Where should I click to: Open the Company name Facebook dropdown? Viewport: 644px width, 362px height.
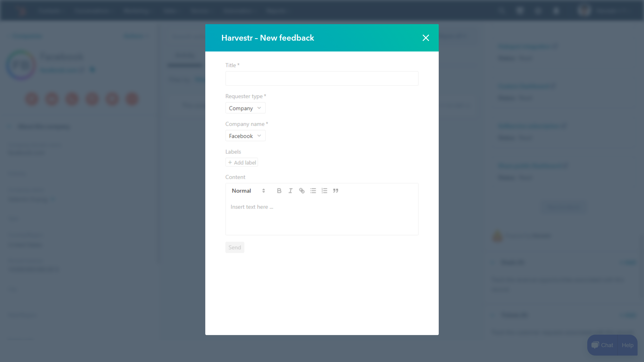245,136
